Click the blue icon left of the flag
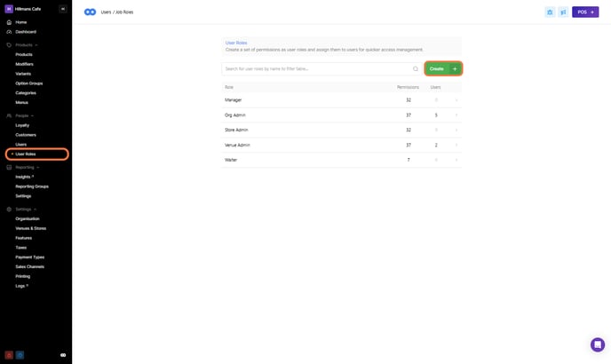611x364 pixels. 550,12
